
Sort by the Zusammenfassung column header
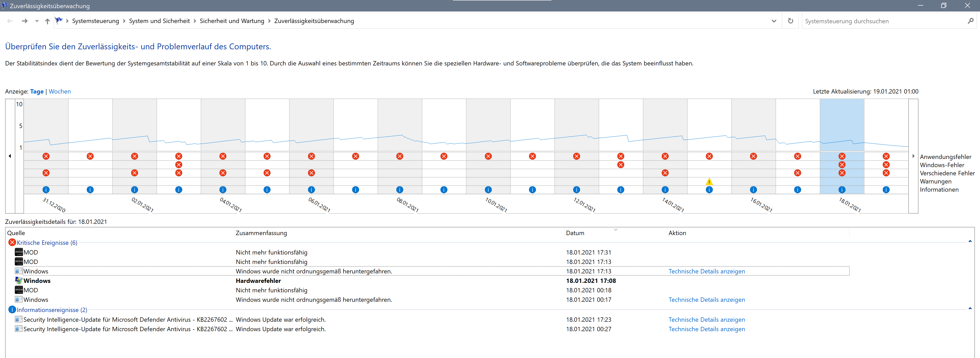399,233
